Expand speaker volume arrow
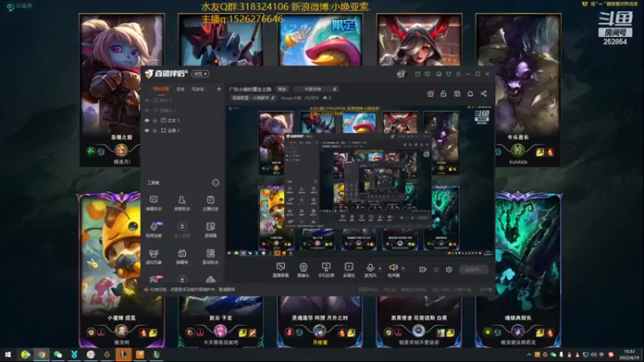The width and height of the screenshot is (644, 362). (403, 269)
